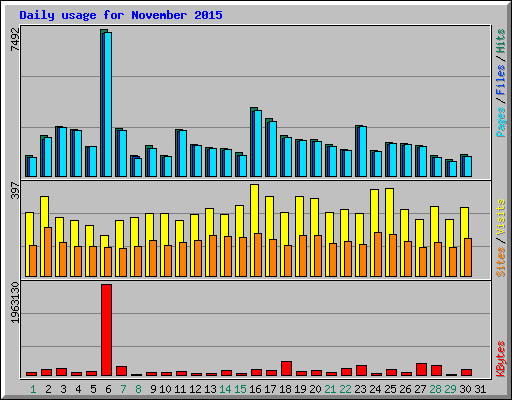Click the day '18' axis label

click(x=286, y=389)
